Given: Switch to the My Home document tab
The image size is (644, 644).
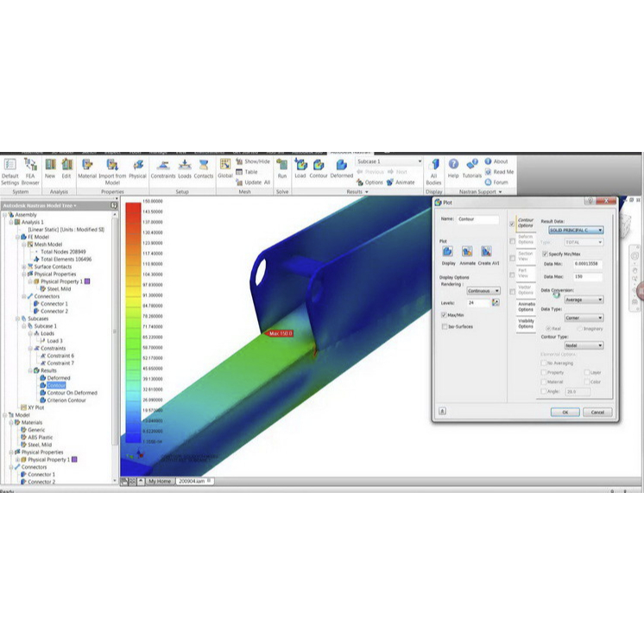Looking at the screenshot, I should (x=159, y=480).
